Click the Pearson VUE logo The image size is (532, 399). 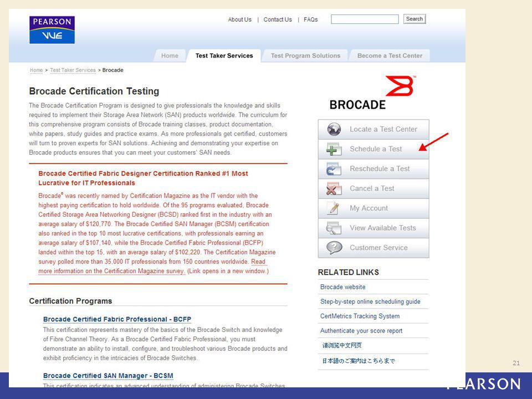click(52, 30)
